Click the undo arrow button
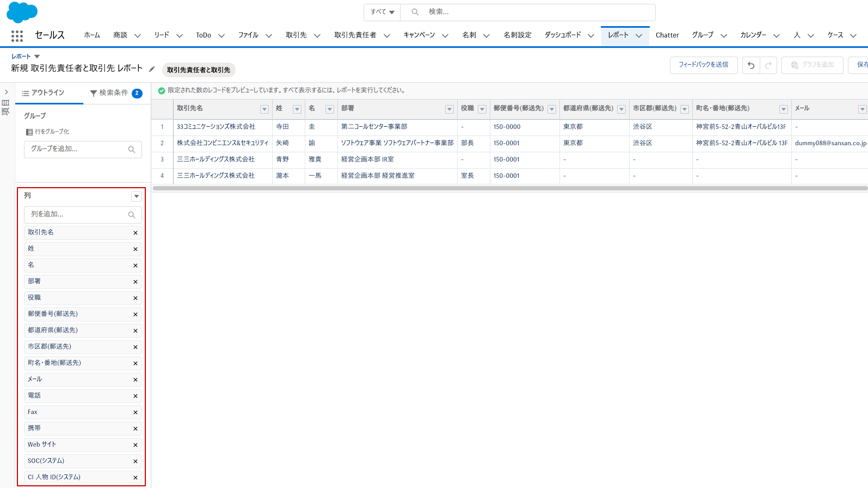Screen dimensions: 868x488 coord(751,65)
